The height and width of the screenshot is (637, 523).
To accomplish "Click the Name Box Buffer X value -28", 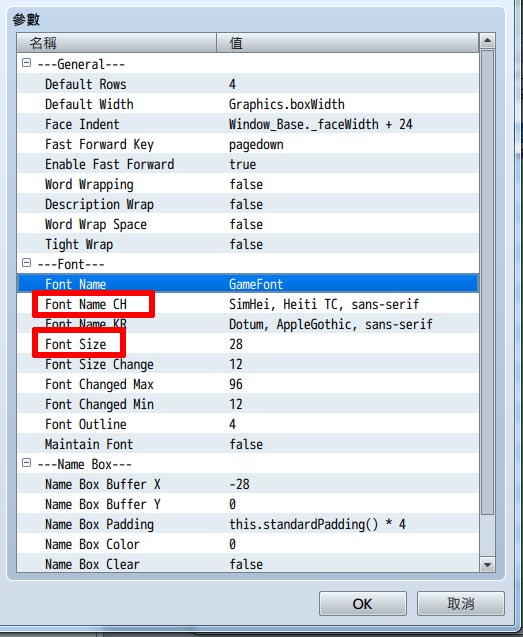I will pos(239,484).
